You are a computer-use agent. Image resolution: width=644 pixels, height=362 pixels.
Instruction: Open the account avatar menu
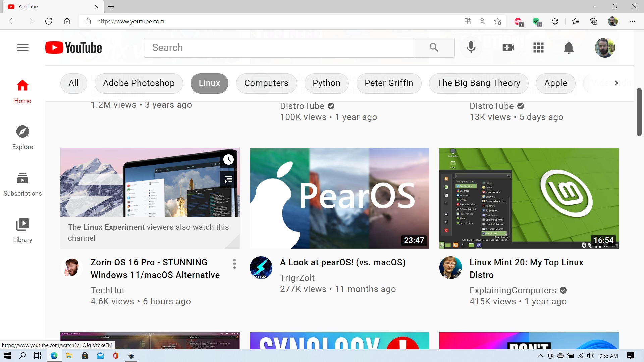click(604, 48)
